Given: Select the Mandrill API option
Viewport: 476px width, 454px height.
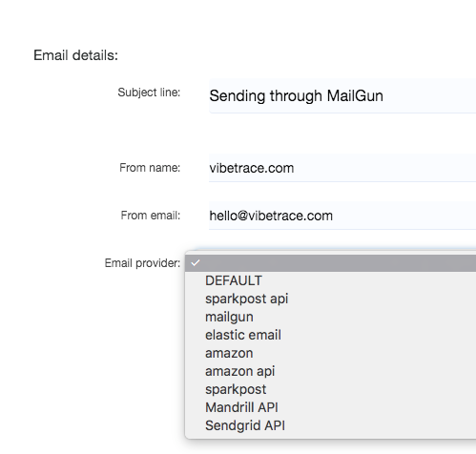Looking at the screenshot, I should pyautogui.click(x=330, y=407).
